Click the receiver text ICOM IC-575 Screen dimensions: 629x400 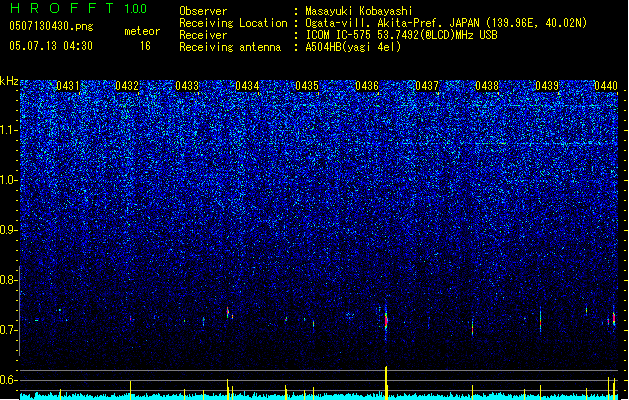pyautogui.click(x=339, y=35)
